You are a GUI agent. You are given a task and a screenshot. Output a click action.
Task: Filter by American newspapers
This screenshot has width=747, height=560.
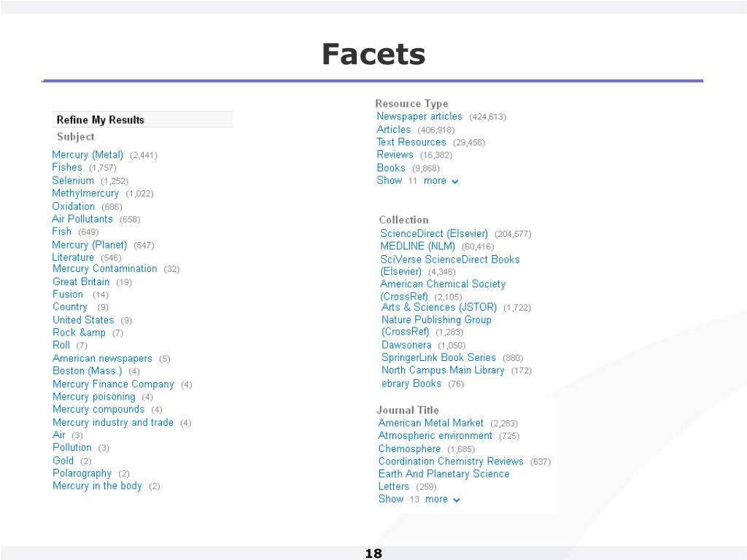[x=102, y=358]
